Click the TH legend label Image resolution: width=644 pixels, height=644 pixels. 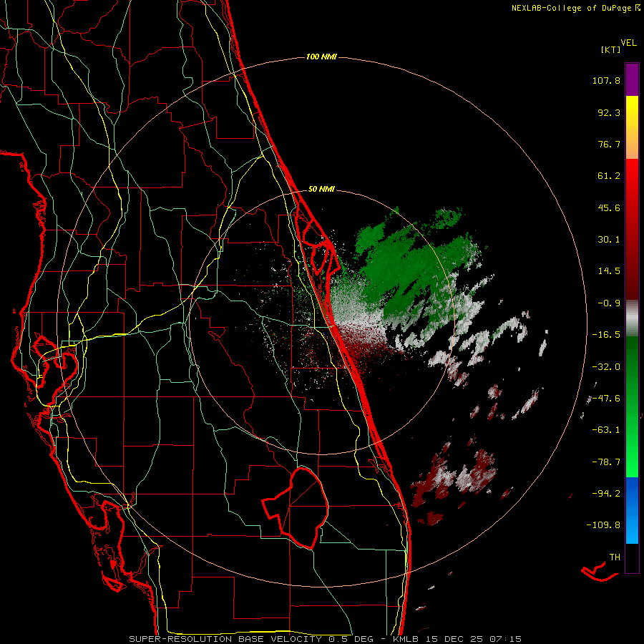[615, 557]
